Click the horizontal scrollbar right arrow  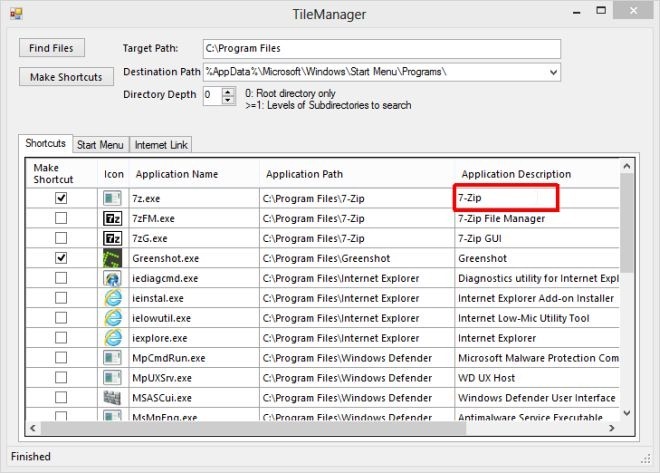(x=612, y=428)
